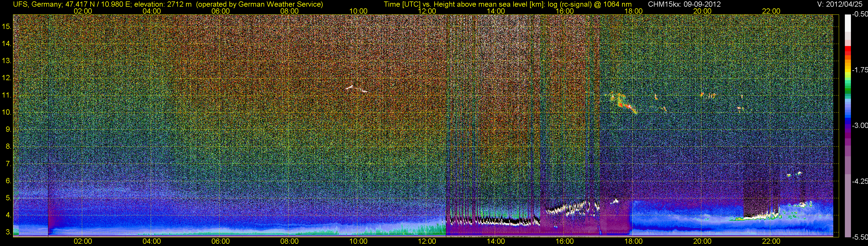Click the color scale value "-3.00"
This screenshot has width=868, height=246.
coord(860,126)
